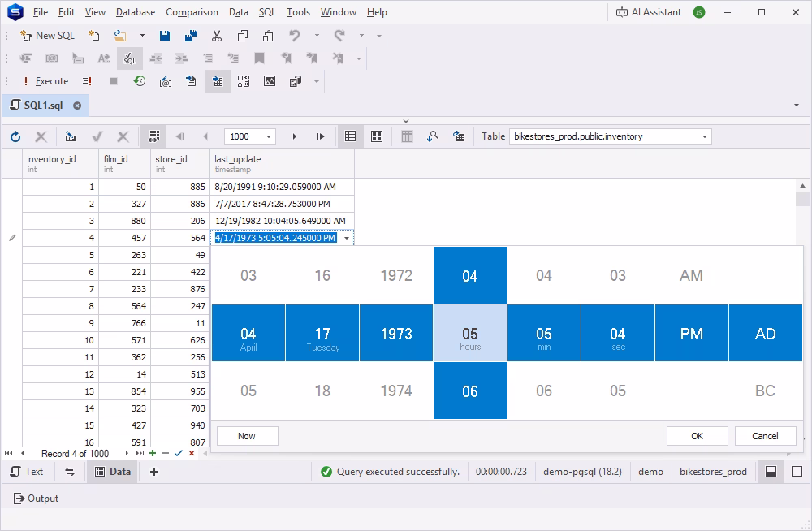
Task: Apply record changes checkmark icon
Action: 179,453
